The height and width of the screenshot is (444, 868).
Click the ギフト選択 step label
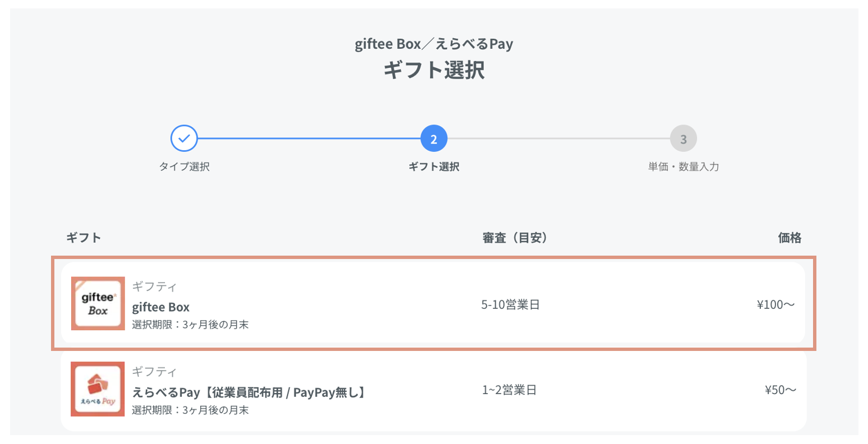434,166
